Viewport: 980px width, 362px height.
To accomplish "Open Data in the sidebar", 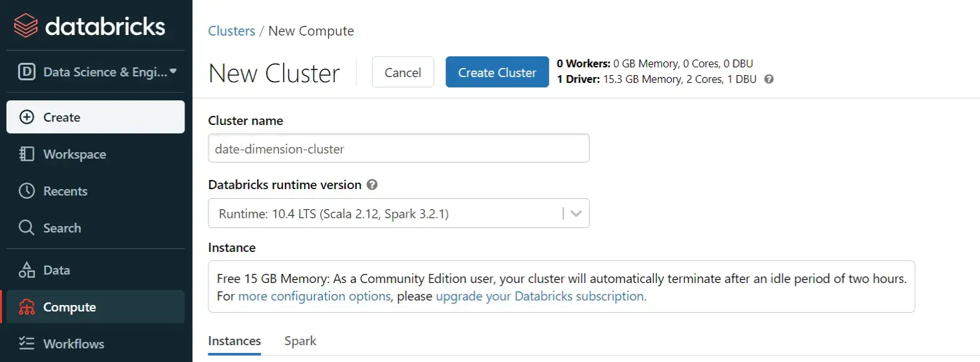I will pos(96,270).
